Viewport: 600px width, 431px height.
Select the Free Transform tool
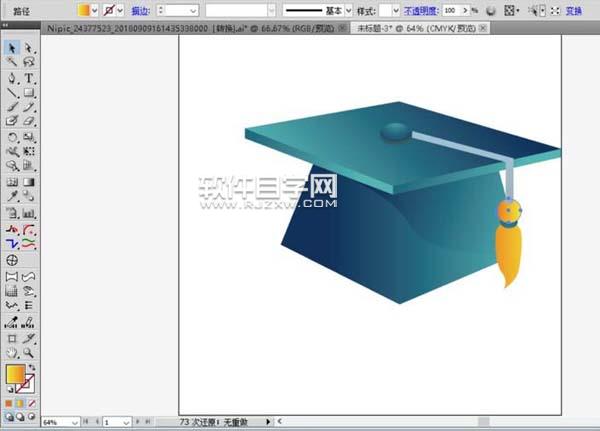tap(29, 152)
